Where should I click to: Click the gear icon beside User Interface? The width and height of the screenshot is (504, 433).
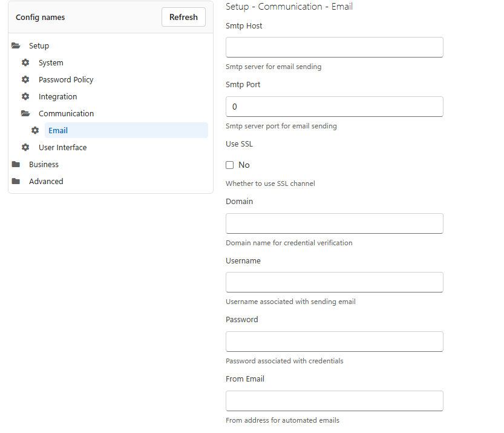[x=25, y=147]
